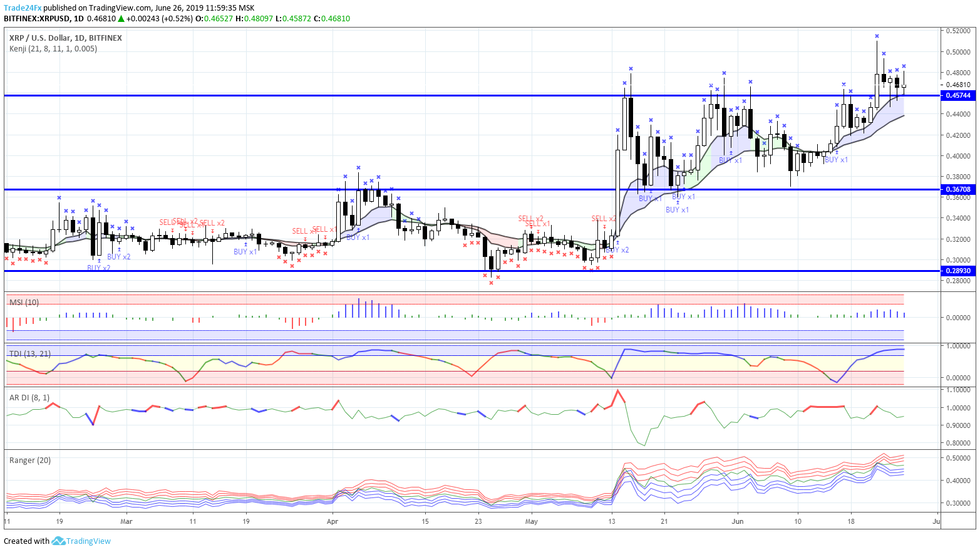
Task: Click the high value H:0.48097
Action: [x=254, y=19]
